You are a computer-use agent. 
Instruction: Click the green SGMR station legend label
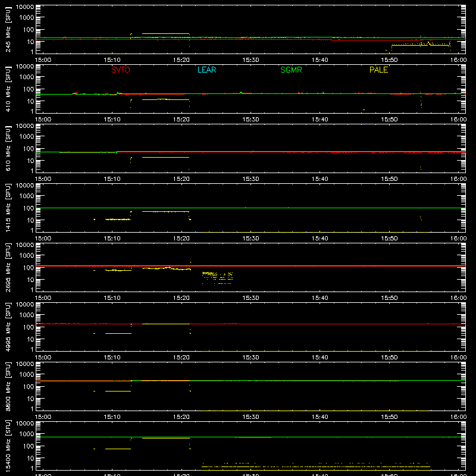(291, 70)
